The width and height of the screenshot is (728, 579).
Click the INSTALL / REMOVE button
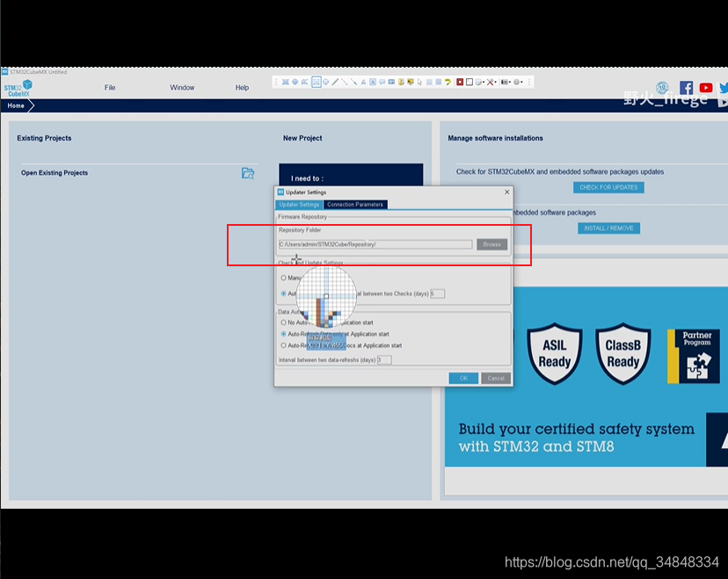pyautogui.click(x=608, y=228)
